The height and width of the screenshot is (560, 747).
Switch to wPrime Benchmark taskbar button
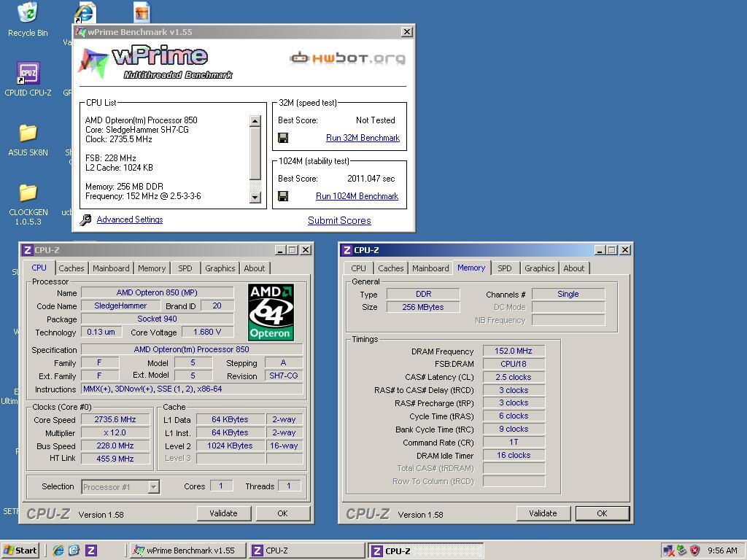coord(188,551)
